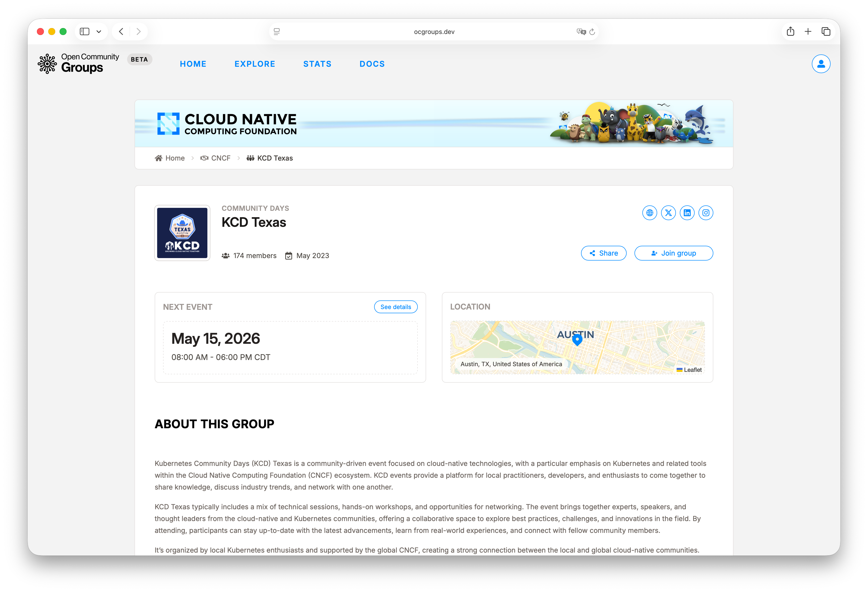
Task: Open the group's Instagram profile
Action: pyautogui.click(x=705, y=213)
